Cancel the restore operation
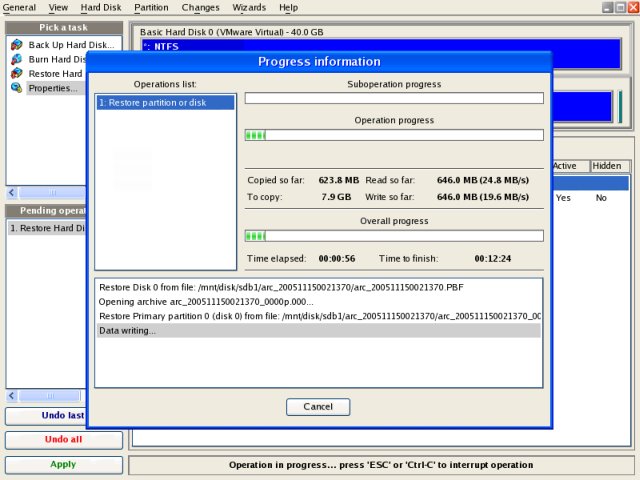The image size is (640, 480). (x=318, y=407)
